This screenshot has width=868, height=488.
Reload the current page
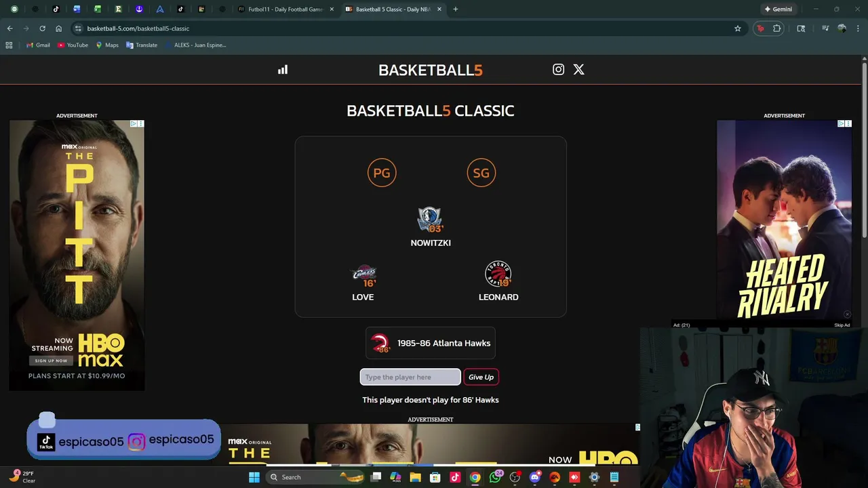tap(42, 28)
